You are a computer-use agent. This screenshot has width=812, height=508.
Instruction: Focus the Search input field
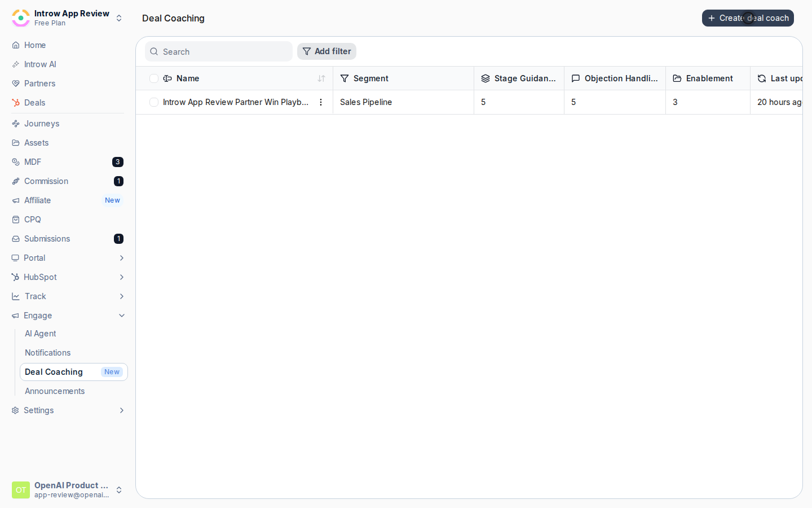(219, 51)
